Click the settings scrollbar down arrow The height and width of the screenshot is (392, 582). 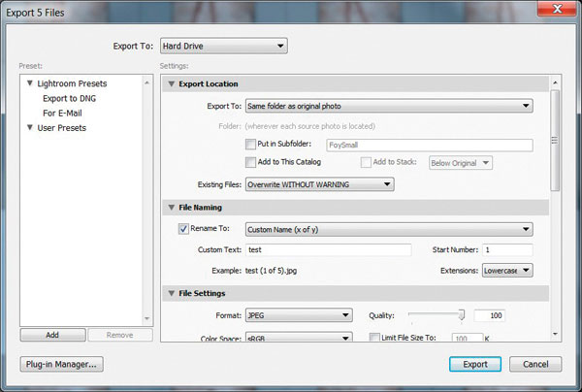(555, 335)
